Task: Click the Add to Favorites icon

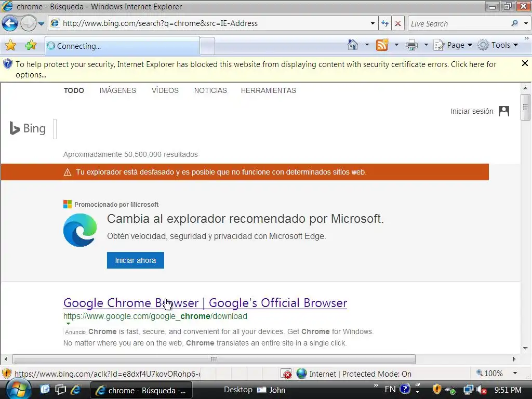Action: pyautogui.click(x=31, y=45)
